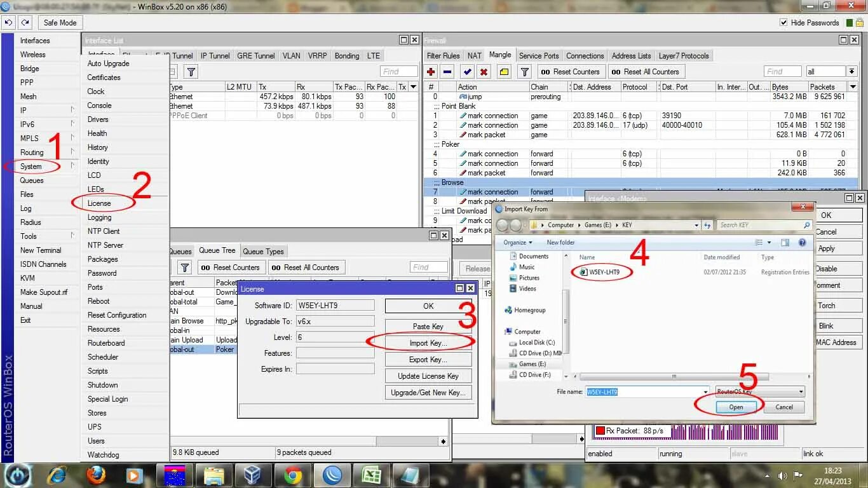Toggle the Hide Passwords checkbox
Image resolution: width=868 pixels, height=488 pixels.
click(783, 23)
